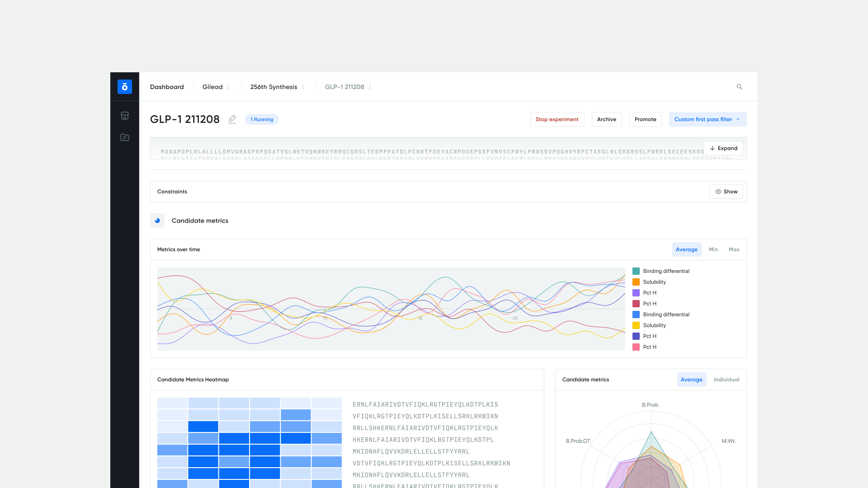Click the Promote button

click(x=646, y=119)
